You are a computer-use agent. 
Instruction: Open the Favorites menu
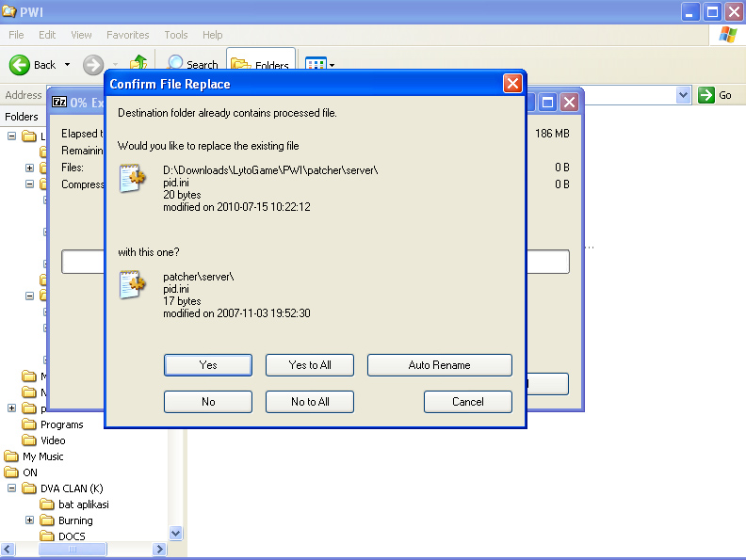coord(128,35)
